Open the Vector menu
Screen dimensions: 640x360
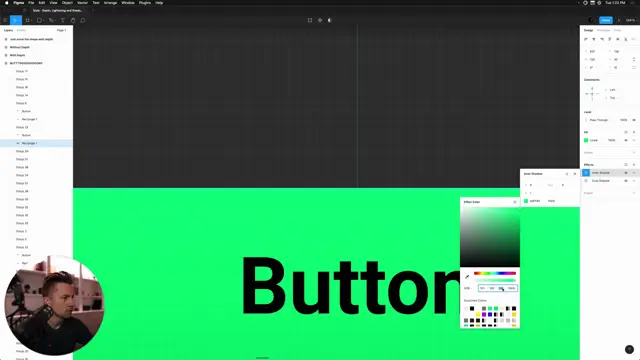click(x=82, y=2)
